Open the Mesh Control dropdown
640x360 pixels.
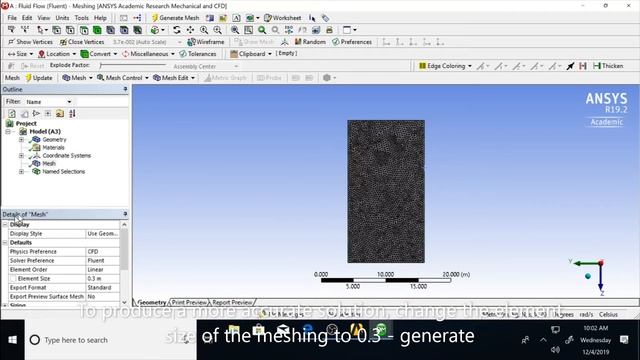click(122, 78)
